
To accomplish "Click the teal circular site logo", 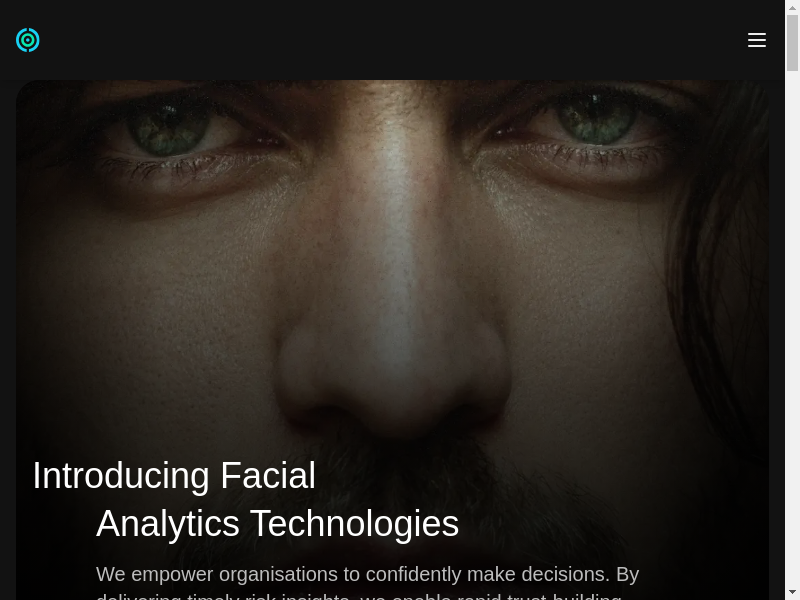I will pos(28,40).
